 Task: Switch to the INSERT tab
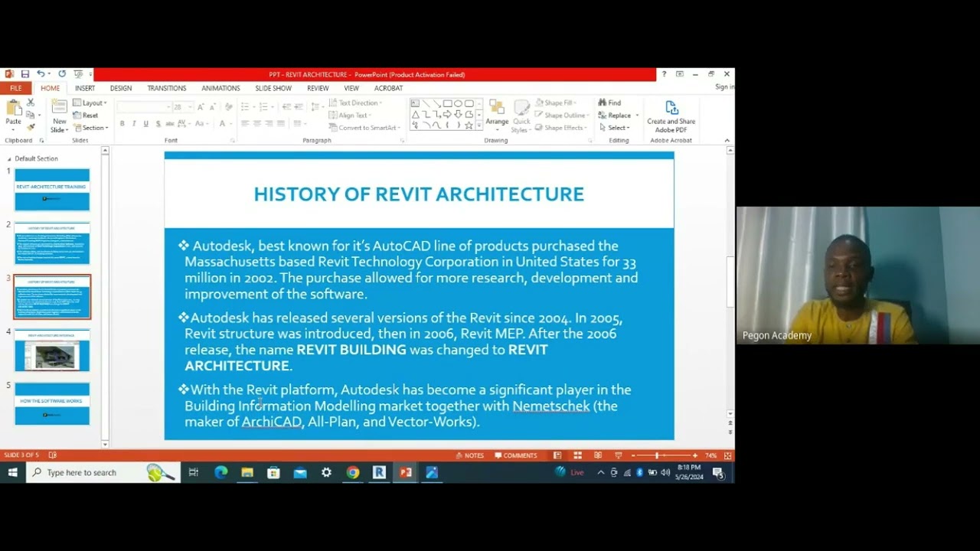tap(85, 88)
